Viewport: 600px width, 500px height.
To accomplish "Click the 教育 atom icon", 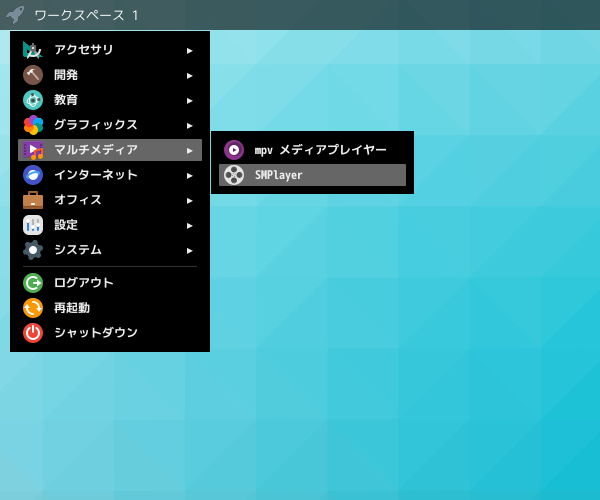I will coord(33,100).
